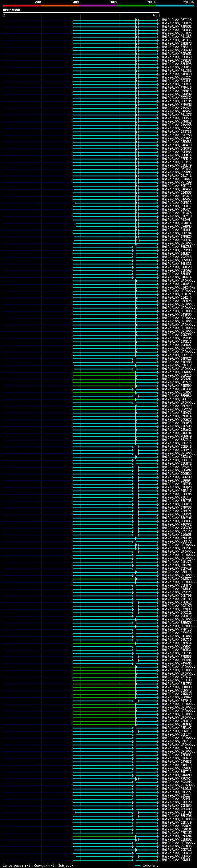The image size is (197, 868).
Task: Select the UniRef100_A9NUU4 label
Action: coord(177,860)
